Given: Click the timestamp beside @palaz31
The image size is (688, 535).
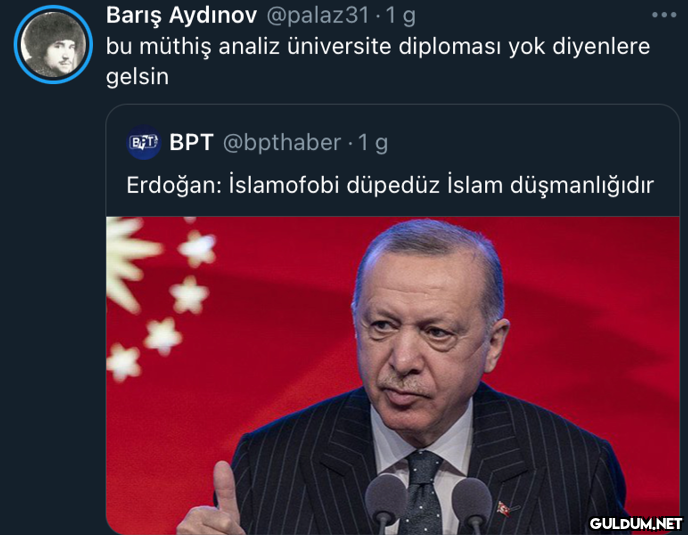Looking at the screenshot, I should tap(401, 16).
